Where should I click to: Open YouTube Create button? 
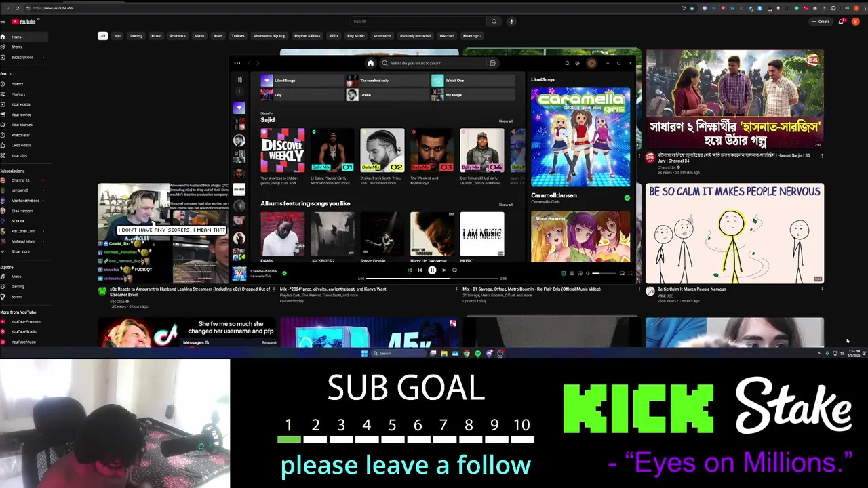coord(821,22)
